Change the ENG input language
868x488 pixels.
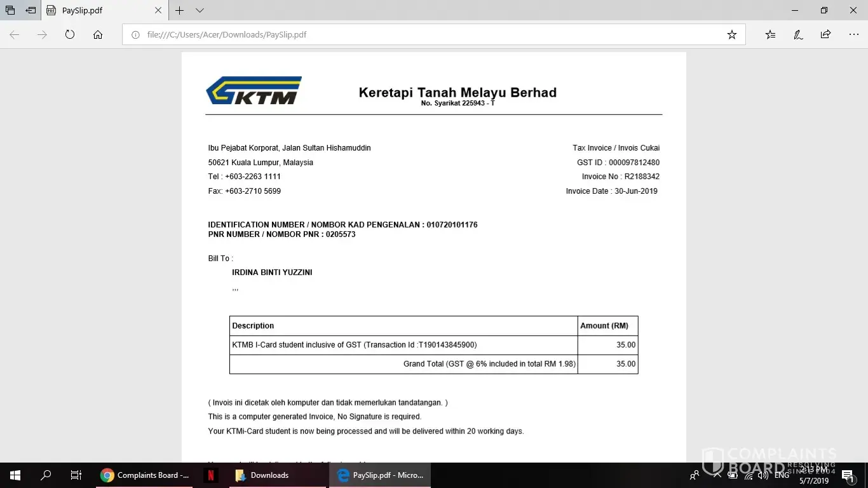pos(782,475)
